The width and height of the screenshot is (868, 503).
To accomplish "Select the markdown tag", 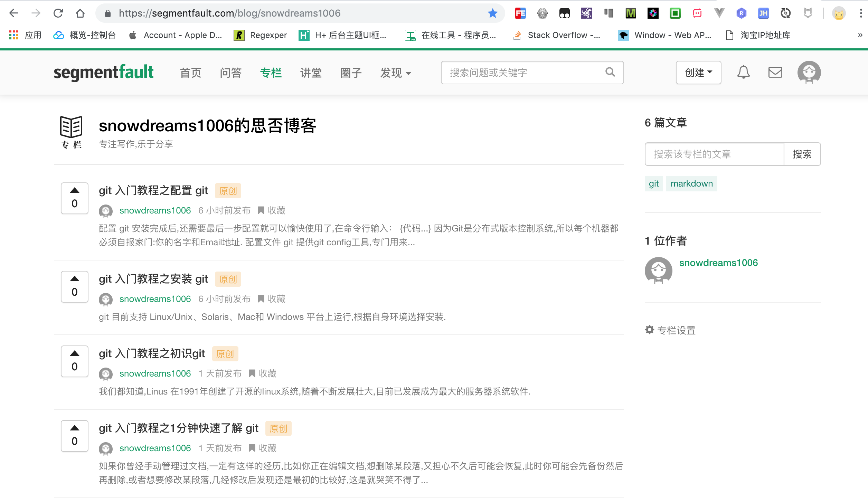I will (691, 183).
